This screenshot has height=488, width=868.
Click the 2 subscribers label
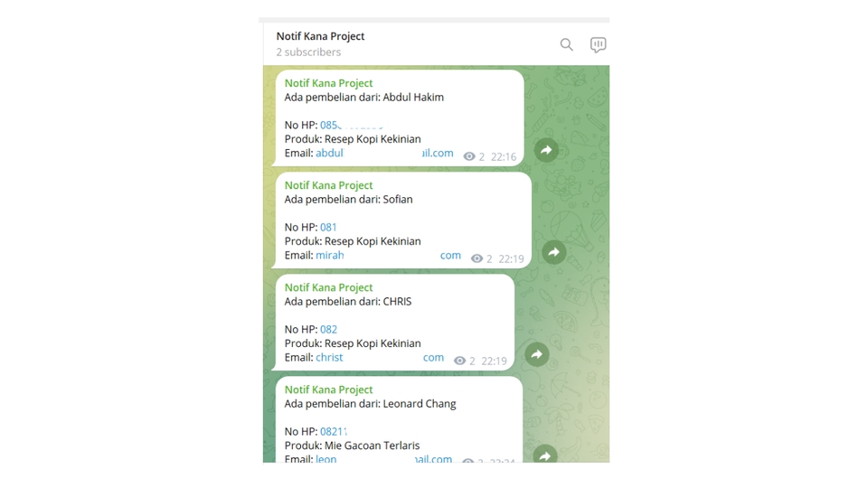click(308, 52)
